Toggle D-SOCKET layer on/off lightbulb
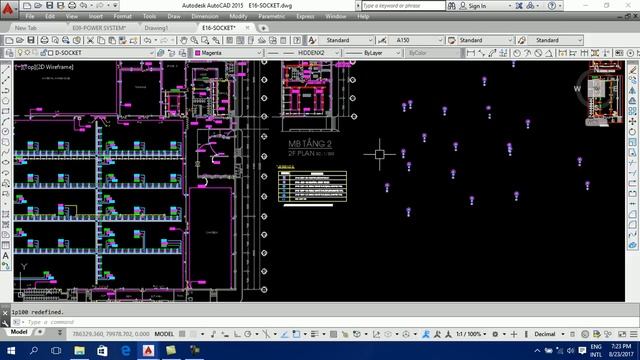The width and height of the screenshot is (640, 360). coord(20,53)
